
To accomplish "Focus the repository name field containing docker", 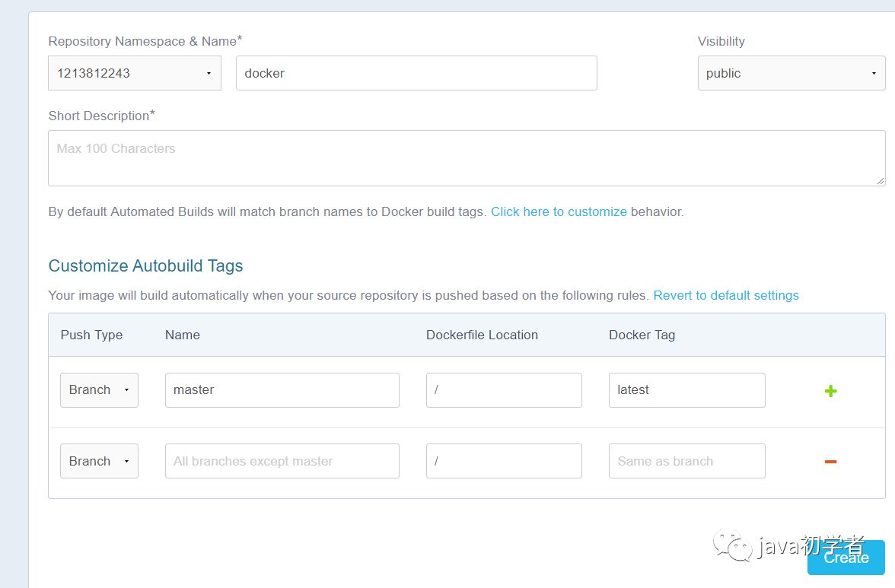I will 417,73.
